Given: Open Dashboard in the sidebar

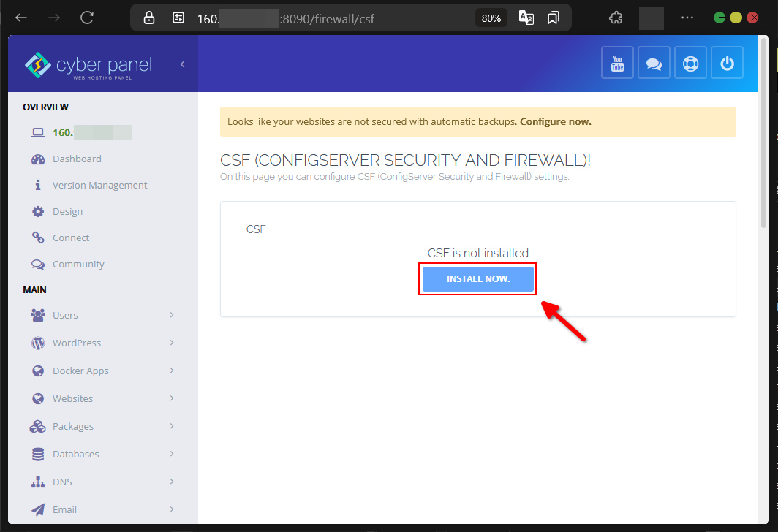Looking at the screenshot, I should click(x=77, y=159).
